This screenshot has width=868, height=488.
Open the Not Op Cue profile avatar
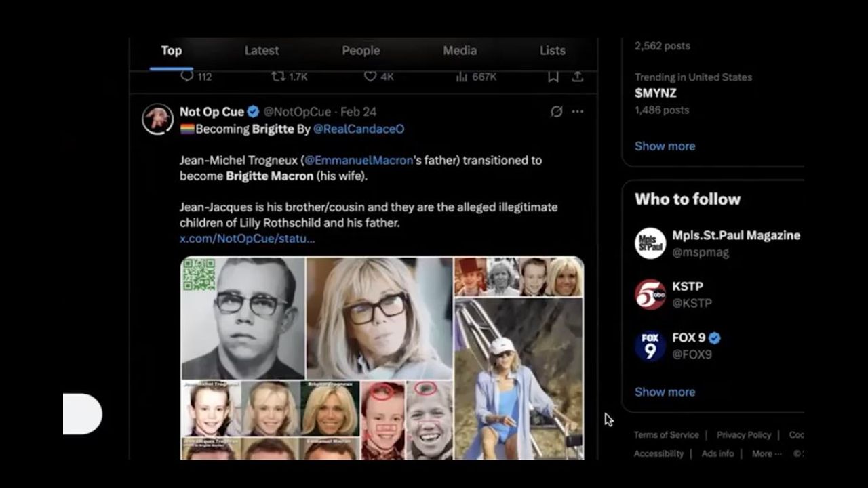pos(157,119)
